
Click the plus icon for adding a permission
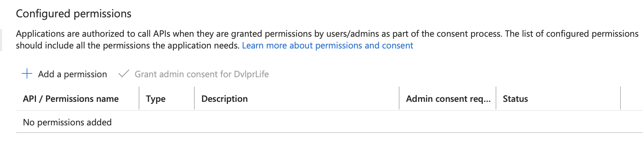pyautogui.click(x=27, y=74)
